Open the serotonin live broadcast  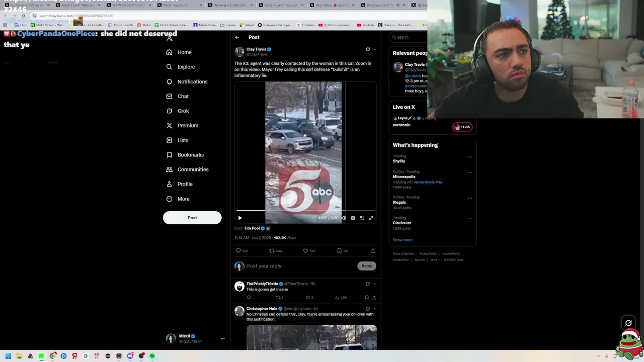pyautogui.click(x=401, y=125)
